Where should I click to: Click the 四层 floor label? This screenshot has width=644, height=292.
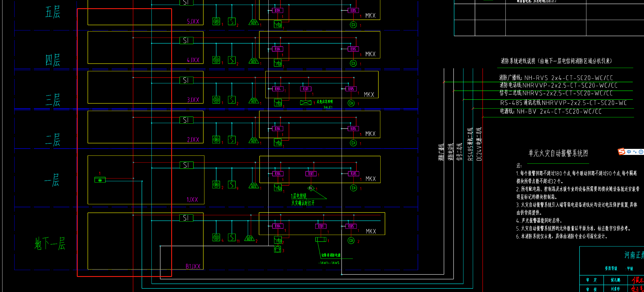[x=53, y=60]
